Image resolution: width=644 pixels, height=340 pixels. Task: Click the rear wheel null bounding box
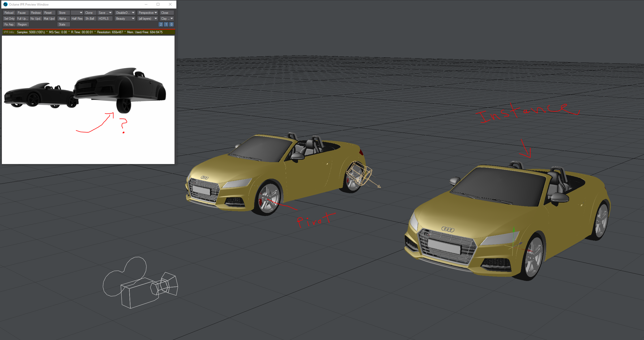(x=359, y=173)
